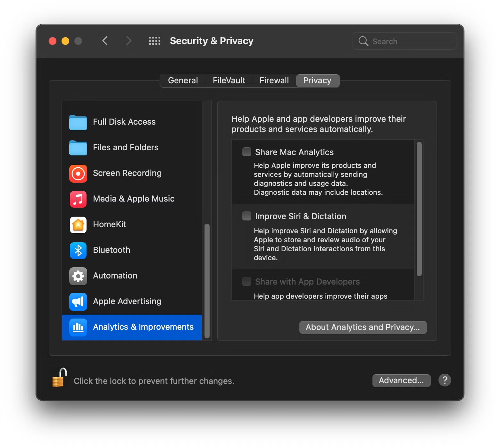Click the analytics options scrollbar
Viewport: 500px width, 448px height.
pyautogui.click(x=419, y=209)
